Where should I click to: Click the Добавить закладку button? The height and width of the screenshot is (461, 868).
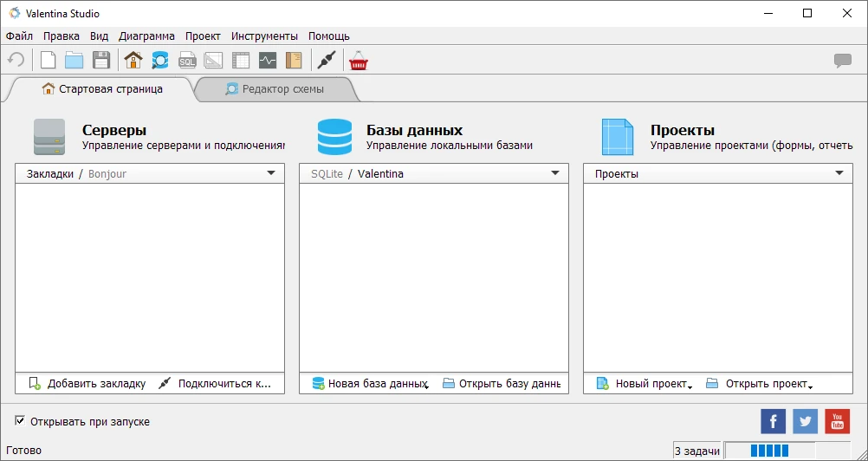point(87,383)
